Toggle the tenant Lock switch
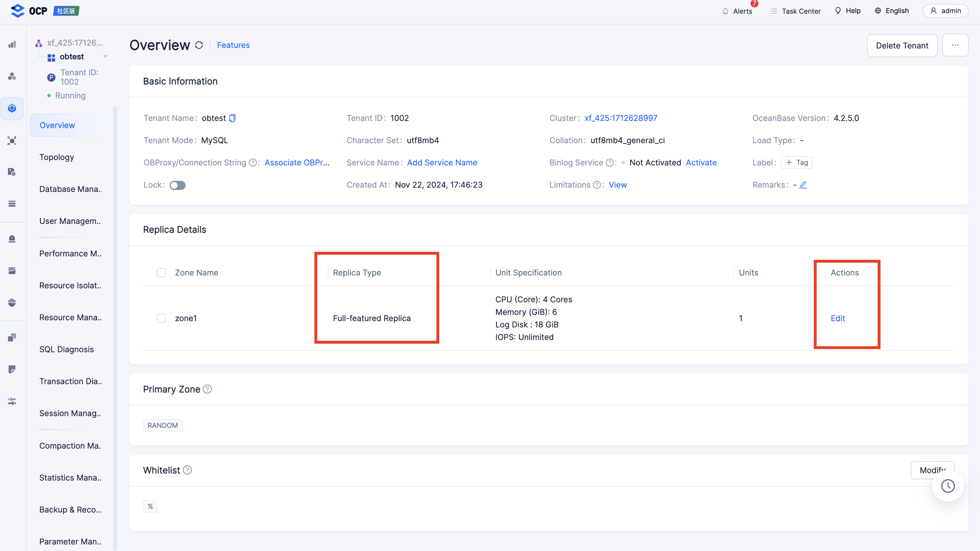980x551 pixels. 177,185
